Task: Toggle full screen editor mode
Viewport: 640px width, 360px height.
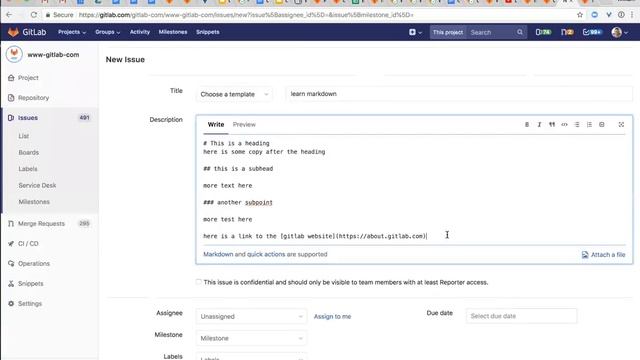Action: pyautogui.click(x=621, y=124)
